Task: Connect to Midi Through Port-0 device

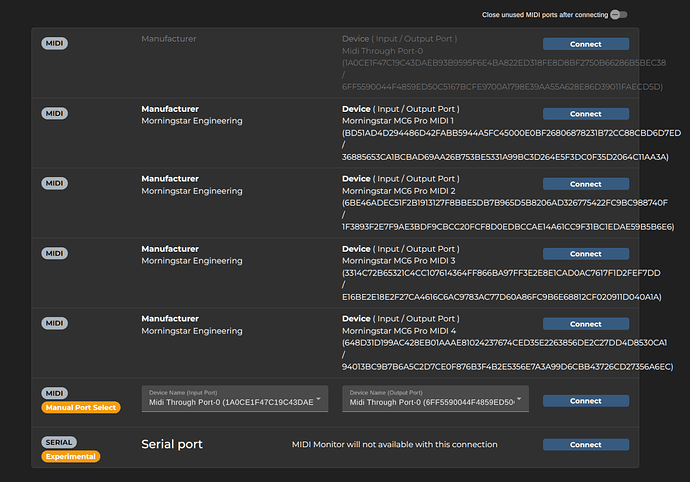Action: [585, 44]
